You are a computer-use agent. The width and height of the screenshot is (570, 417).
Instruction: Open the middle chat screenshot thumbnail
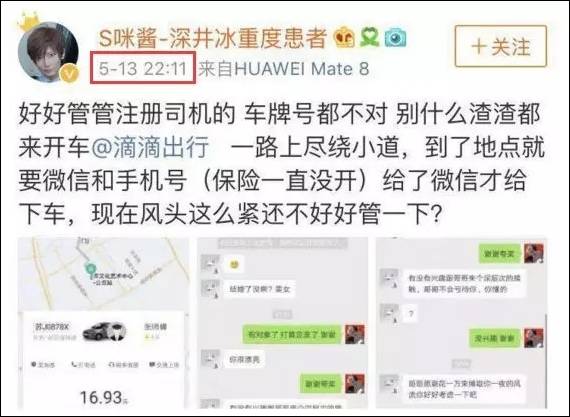pyautogui.click(x=282, y=322)
